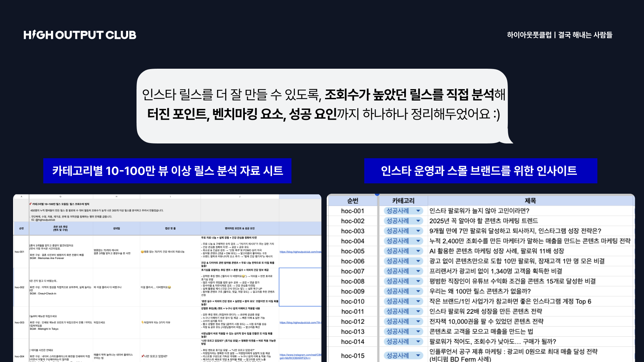Select title 2025년 꼭 알아야 할 콘텐츠 마케팅 트렌드
The width and height of the screenshot is (644, 362).
[x=484, y=221]
